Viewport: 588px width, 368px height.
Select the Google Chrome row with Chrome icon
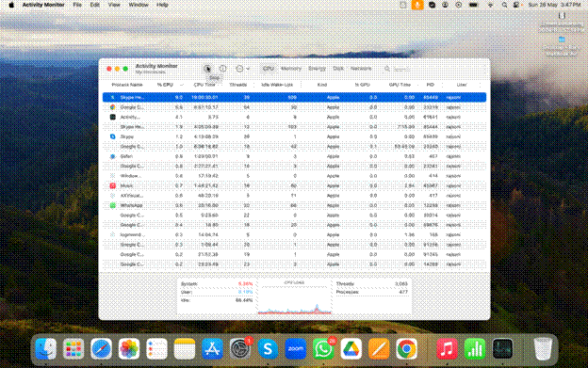(x=294, y=107)
